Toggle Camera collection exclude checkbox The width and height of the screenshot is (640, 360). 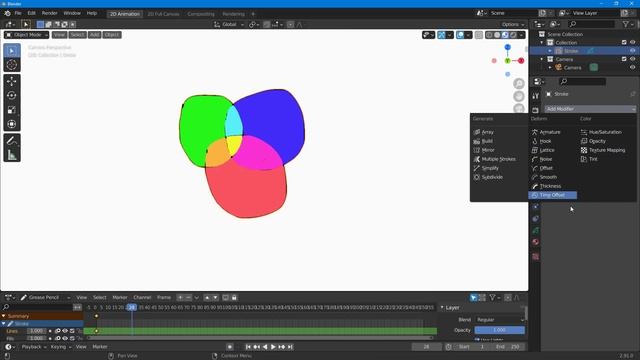point(624,59)
